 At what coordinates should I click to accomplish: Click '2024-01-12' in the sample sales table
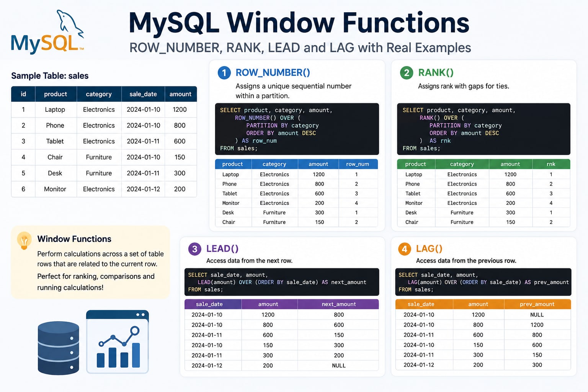[144, 189]
